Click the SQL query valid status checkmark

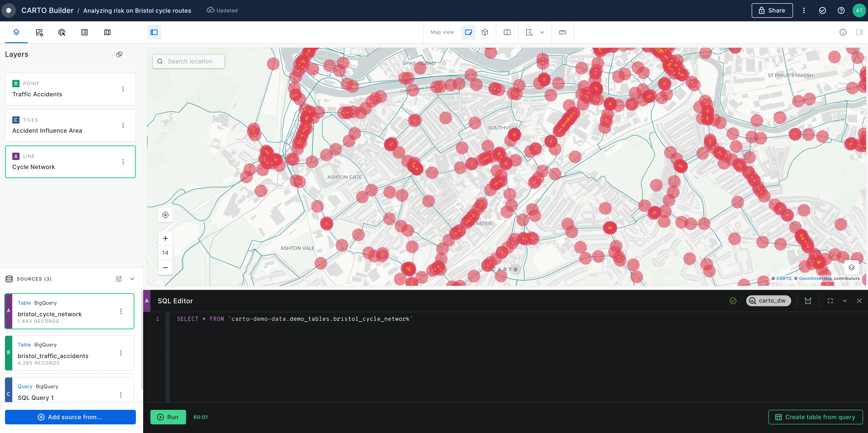click(x=733, y=301)
